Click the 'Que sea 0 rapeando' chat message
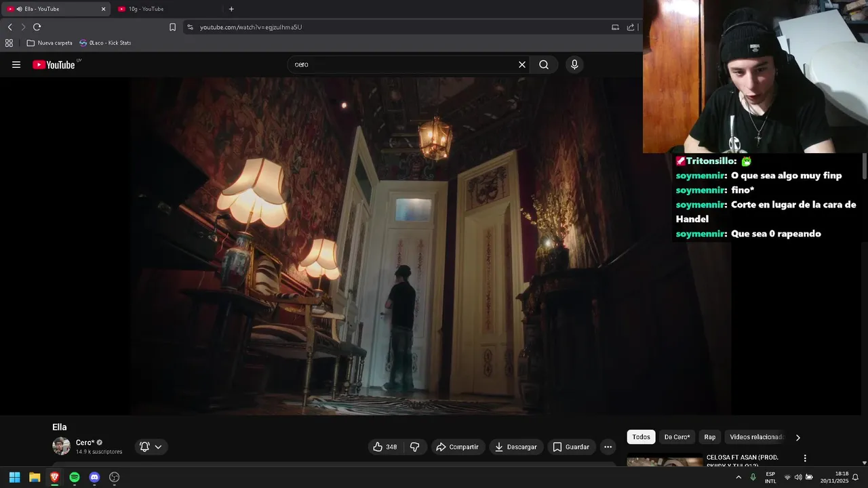The image size is (868, 488). [x=776, y=234]
